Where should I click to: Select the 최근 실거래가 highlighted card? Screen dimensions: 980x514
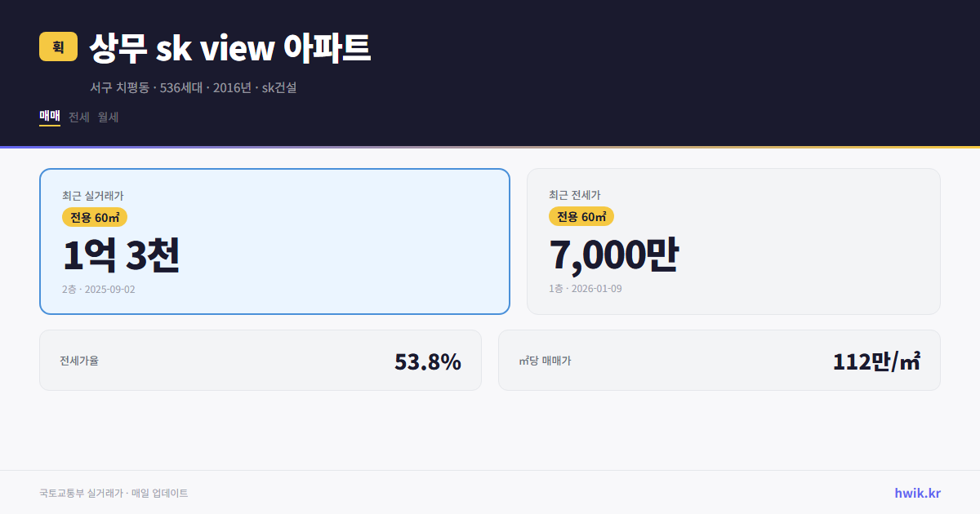[274, 241]
